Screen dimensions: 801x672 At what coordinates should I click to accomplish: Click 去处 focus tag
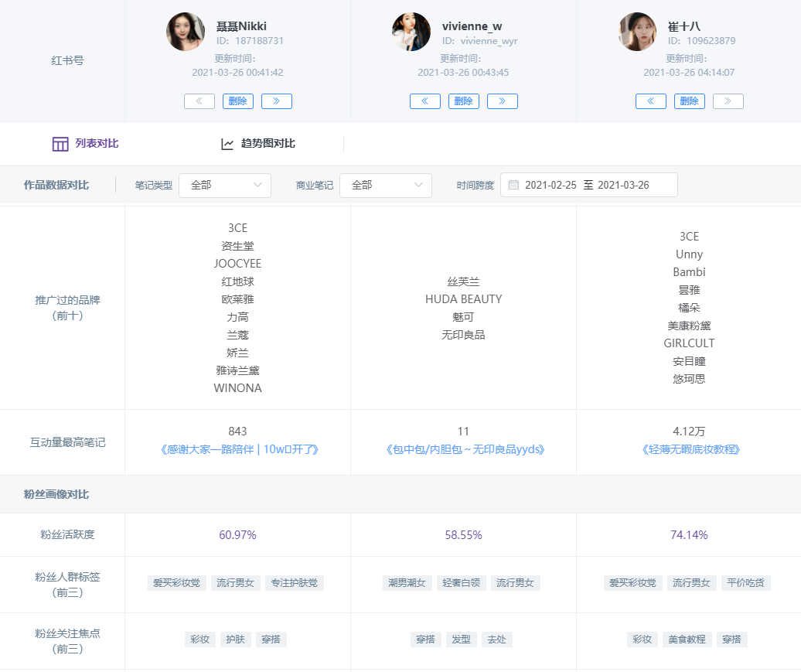click(497, 640)
